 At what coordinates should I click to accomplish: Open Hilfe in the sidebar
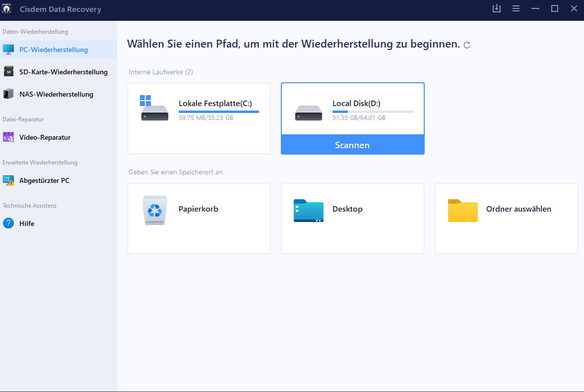(59, 224)
